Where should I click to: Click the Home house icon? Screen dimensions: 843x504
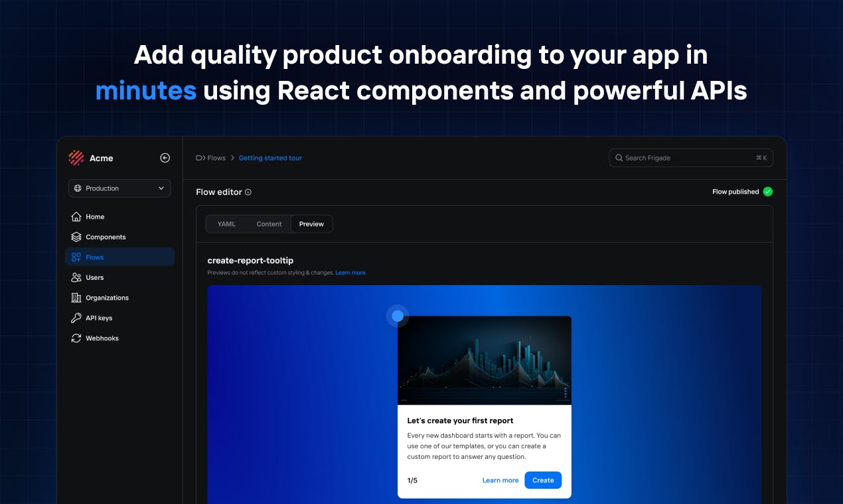[76, 217]
